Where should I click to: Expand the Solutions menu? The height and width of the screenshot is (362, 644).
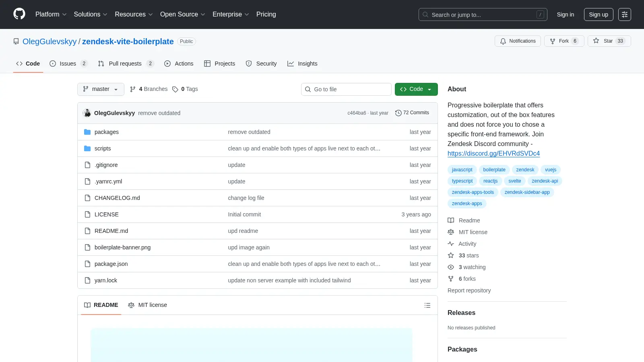tap(91, 14)
